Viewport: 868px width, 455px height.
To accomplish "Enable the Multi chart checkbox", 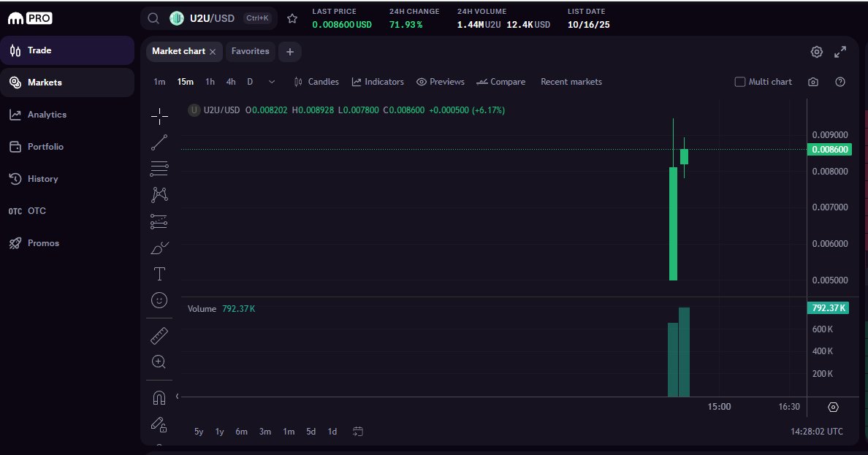I will 740,82.
